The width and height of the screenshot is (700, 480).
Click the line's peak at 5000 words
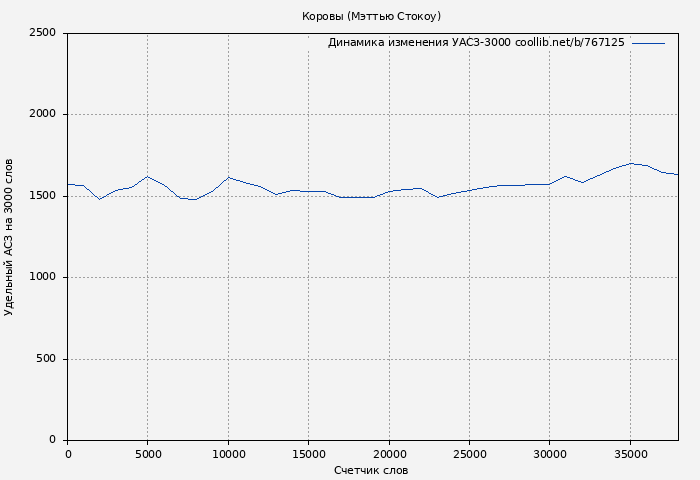coord(147,177)
